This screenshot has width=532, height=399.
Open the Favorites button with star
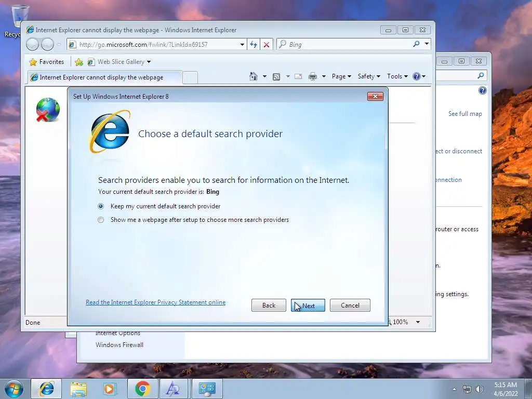coord(47,62)
